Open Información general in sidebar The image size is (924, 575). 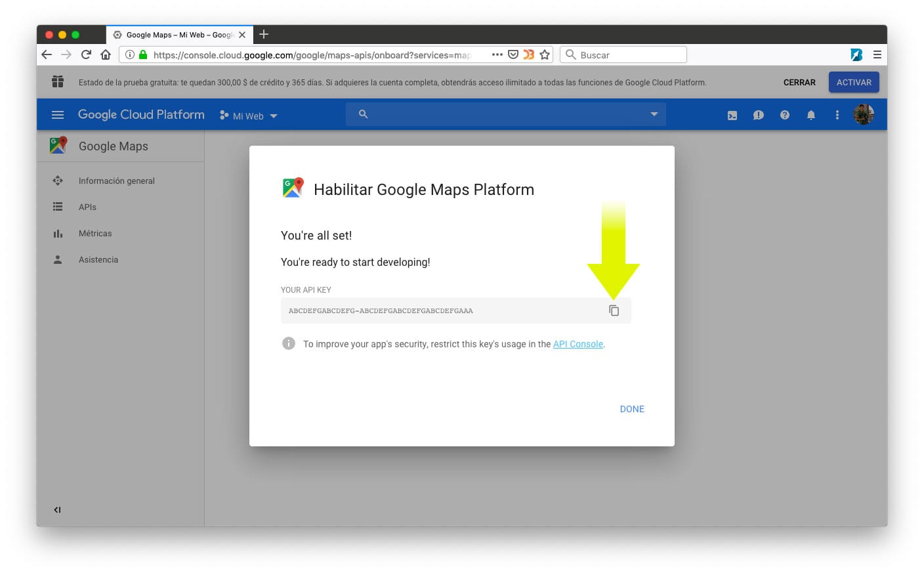pyautogui.click(x=117, y=181)
